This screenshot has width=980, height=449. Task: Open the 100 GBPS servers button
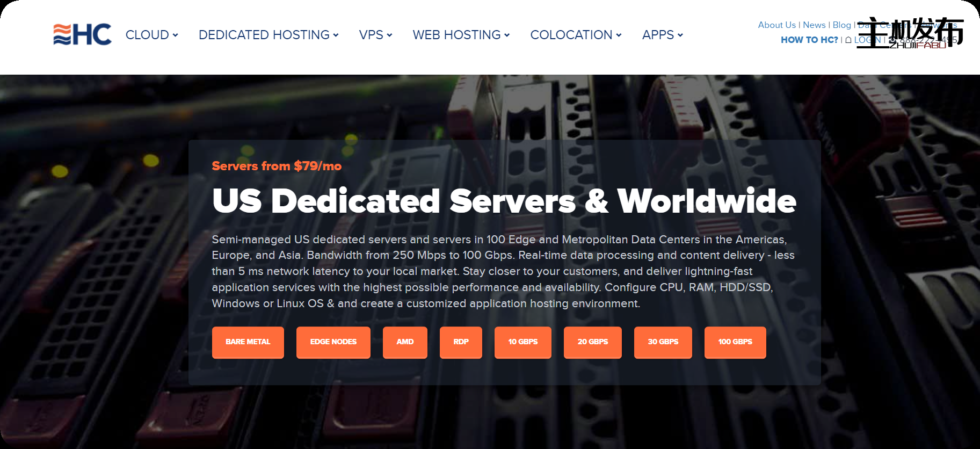click(x=735, y=342)
